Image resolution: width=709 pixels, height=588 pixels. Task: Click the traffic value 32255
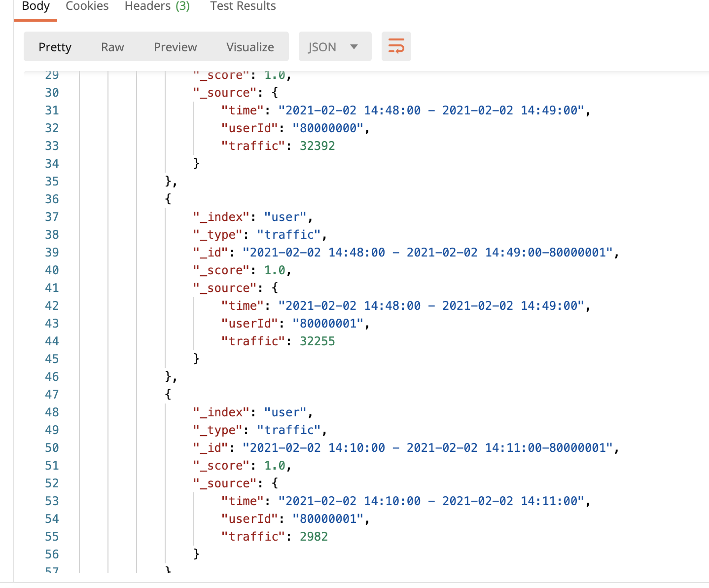tap(318, 341)
